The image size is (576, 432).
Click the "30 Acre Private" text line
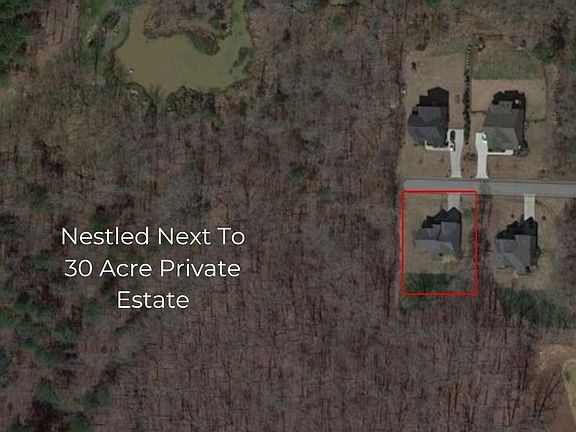152,268
